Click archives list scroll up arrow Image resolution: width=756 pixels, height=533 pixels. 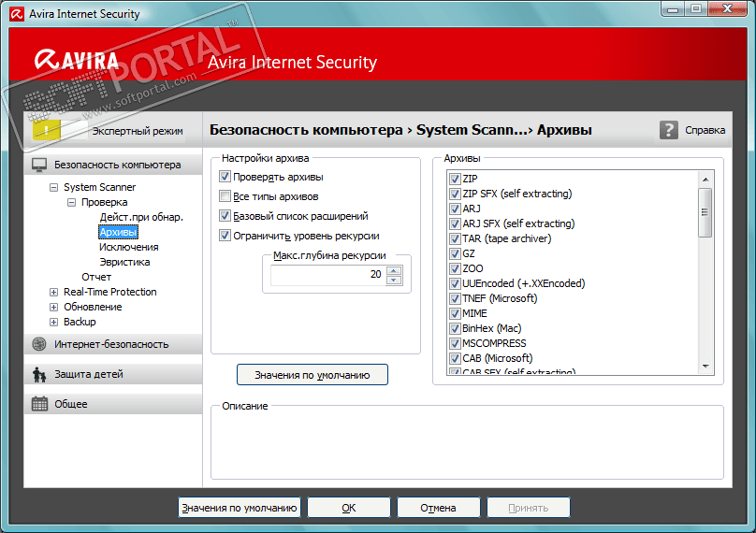[705, 180]
